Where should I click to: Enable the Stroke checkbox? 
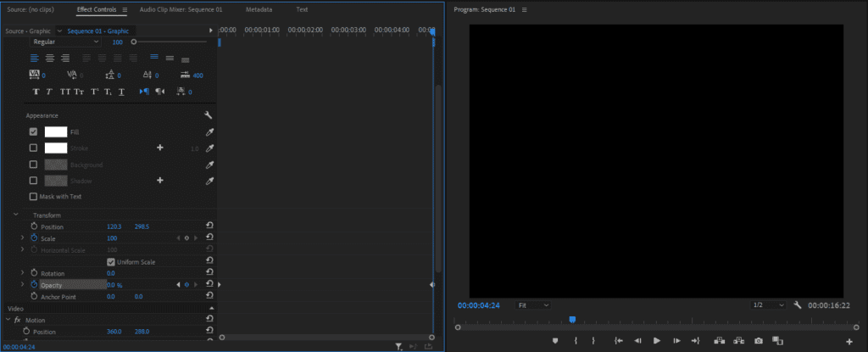click(33, 148)
